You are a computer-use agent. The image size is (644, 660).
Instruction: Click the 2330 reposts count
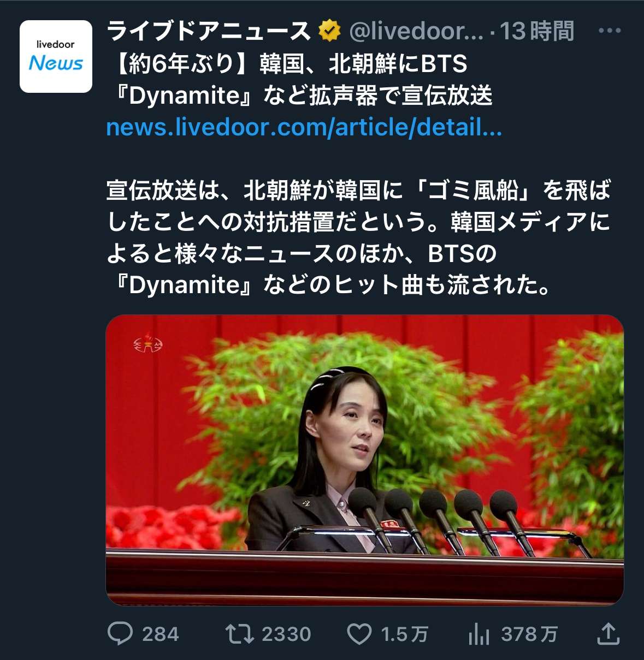(x=286, y=634)
